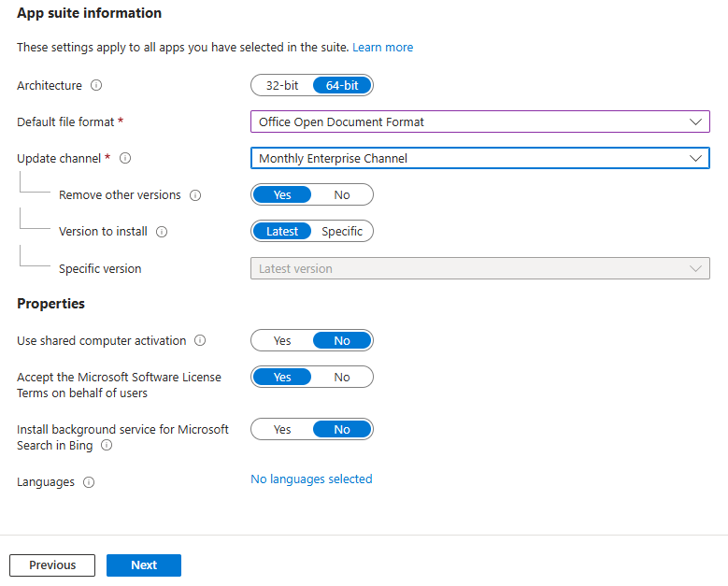
Task: Go back with the Previous button
Action: pyautogui.click(x=52, y=565)
